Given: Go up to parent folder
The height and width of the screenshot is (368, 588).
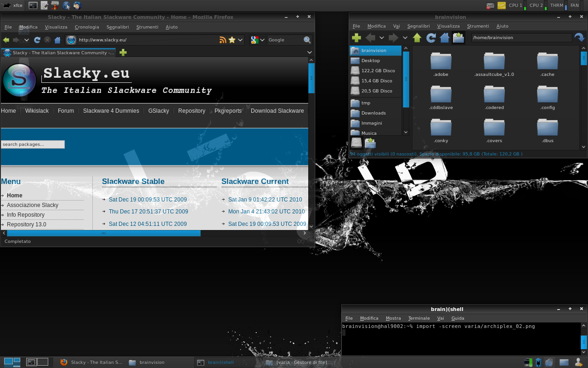Looking at the screenshot, I should coord(417,38).
